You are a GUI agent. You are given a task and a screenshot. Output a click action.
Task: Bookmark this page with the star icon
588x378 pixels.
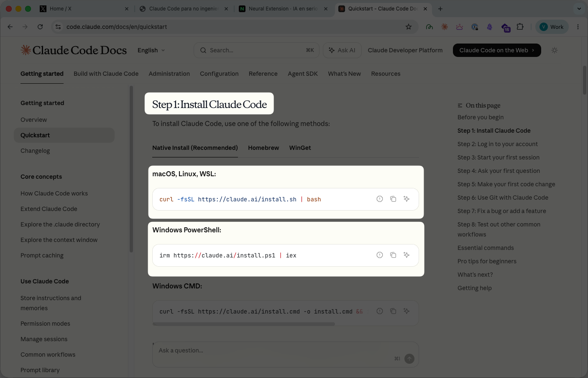click(x=409, y=27)
